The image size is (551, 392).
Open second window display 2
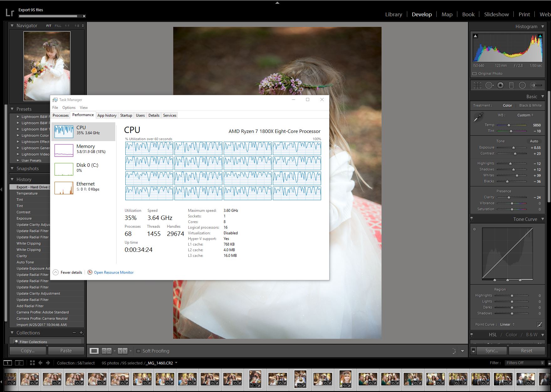[x=19, y=363]
